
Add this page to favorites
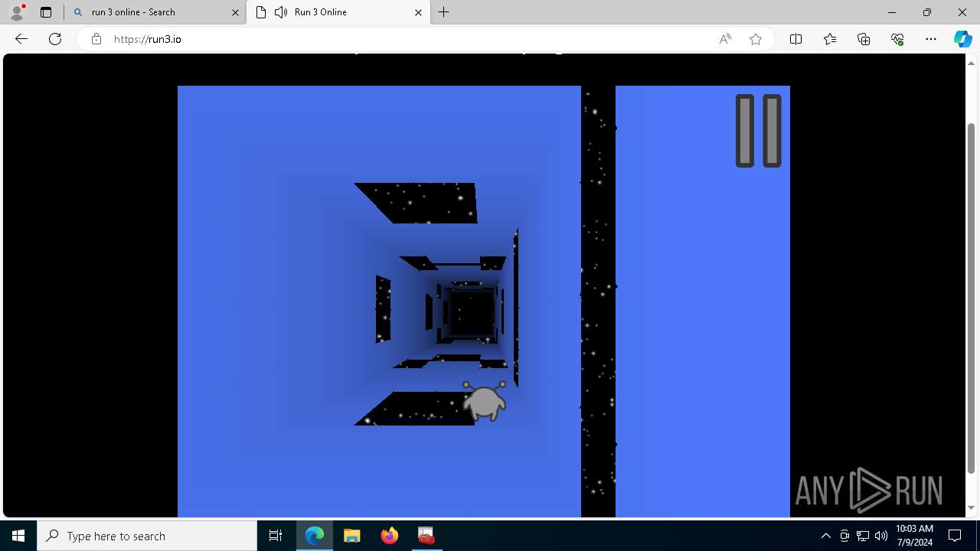point(756,39)
